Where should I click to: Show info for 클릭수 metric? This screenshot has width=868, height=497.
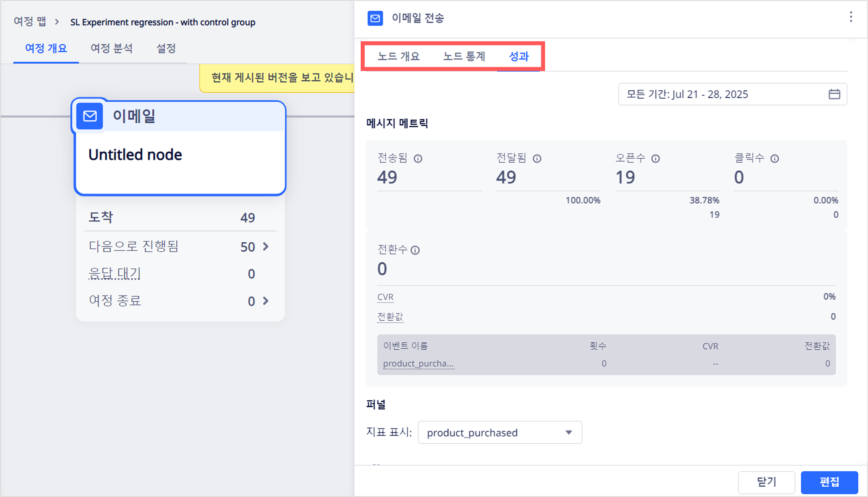(x=774, y=158)
